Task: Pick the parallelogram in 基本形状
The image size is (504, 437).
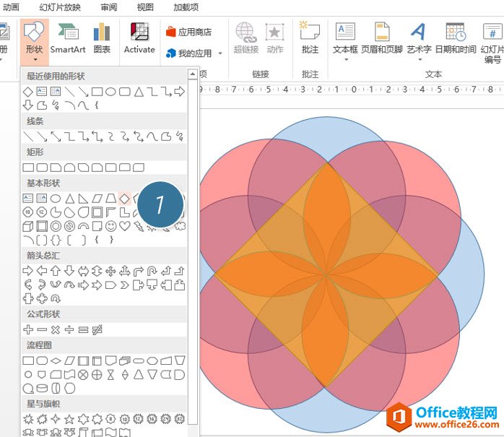Action: click(x=97, y=199)
